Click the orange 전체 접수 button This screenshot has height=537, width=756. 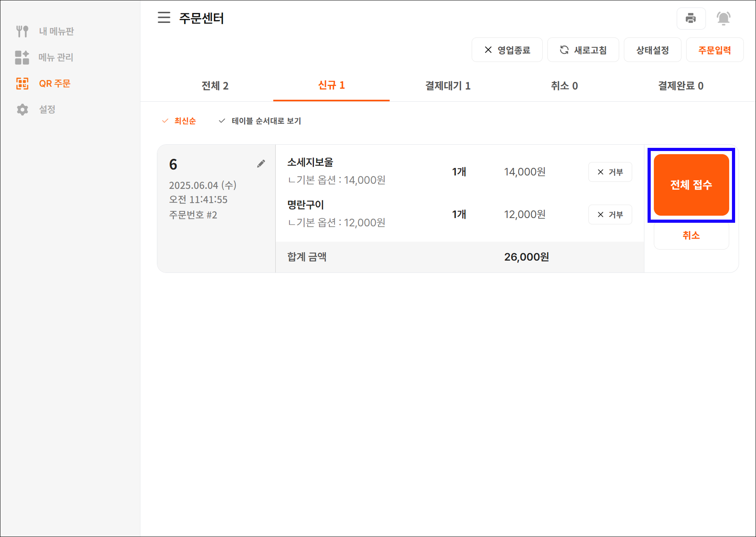(691, 185)
